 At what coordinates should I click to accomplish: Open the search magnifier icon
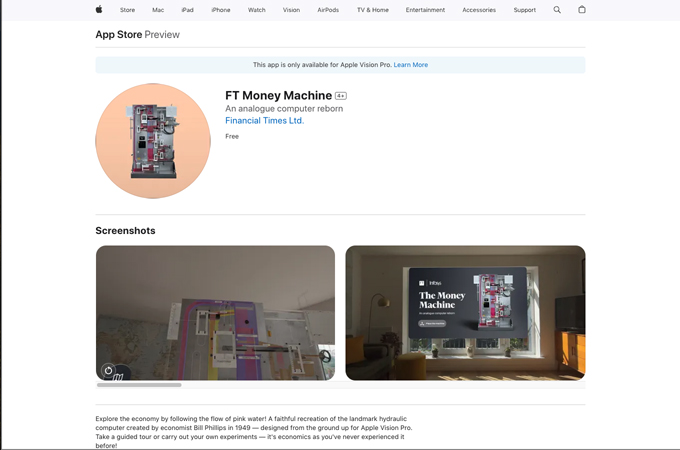click(557, 10)
